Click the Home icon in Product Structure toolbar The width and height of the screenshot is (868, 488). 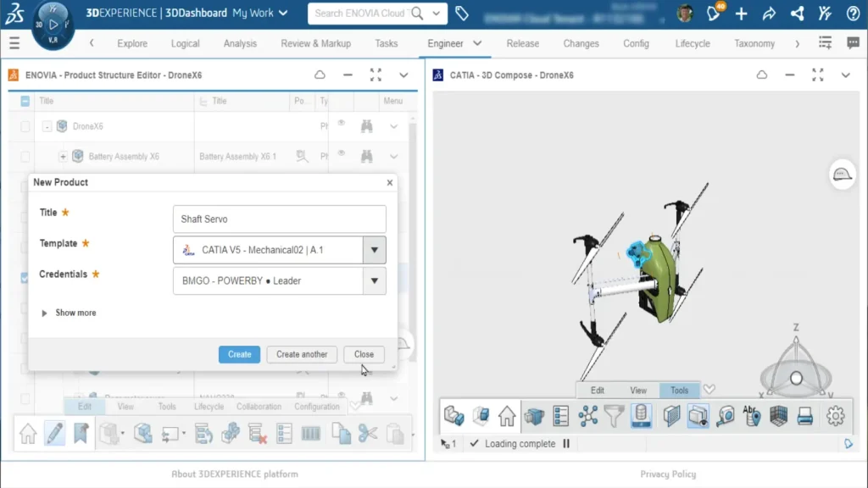tap(28, 434)
